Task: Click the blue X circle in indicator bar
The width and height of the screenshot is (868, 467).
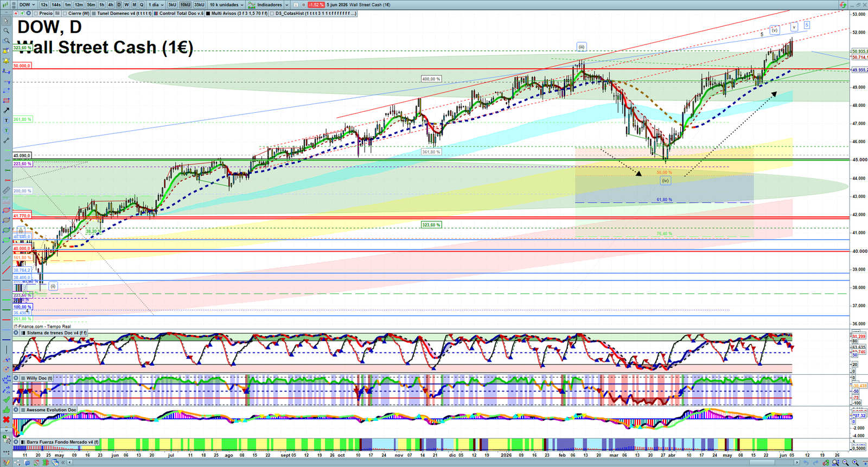Action: [29, 13]
